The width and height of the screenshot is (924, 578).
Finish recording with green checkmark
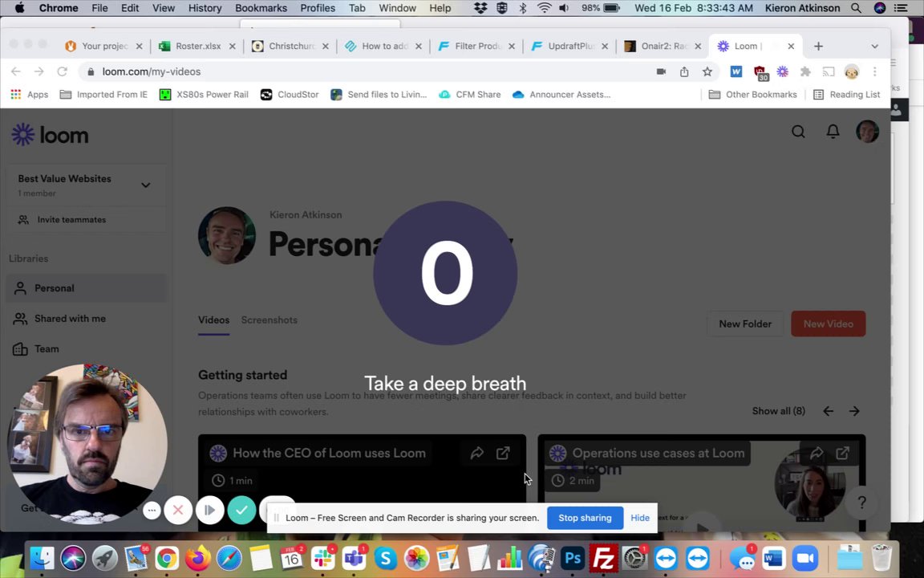click(241, 511)
